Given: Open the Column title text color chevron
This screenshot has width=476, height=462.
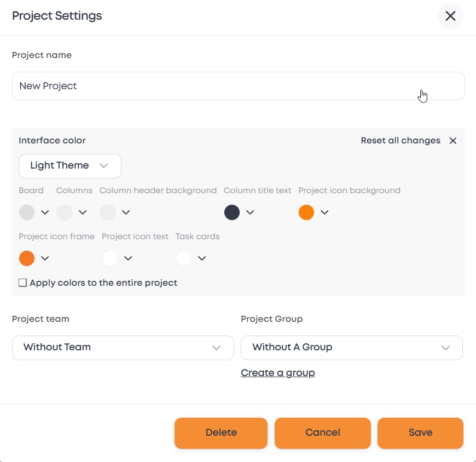Looking at the screenshot, I should click(x=250, y=212).
